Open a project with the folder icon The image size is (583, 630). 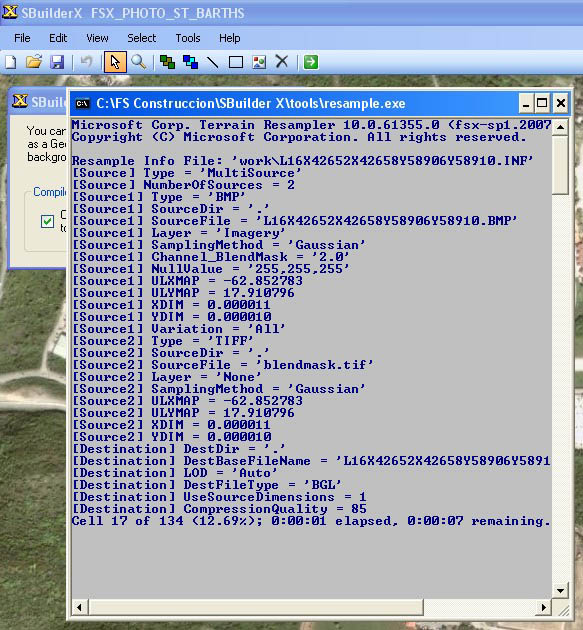click(x=34, y=62)
